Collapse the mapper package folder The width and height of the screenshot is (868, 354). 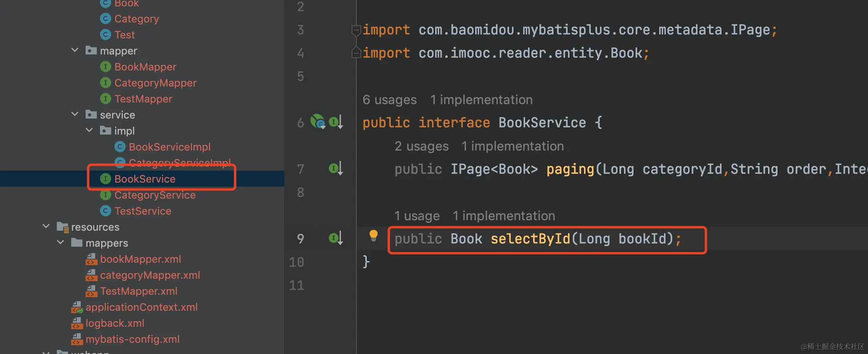(x=75, y=50)
